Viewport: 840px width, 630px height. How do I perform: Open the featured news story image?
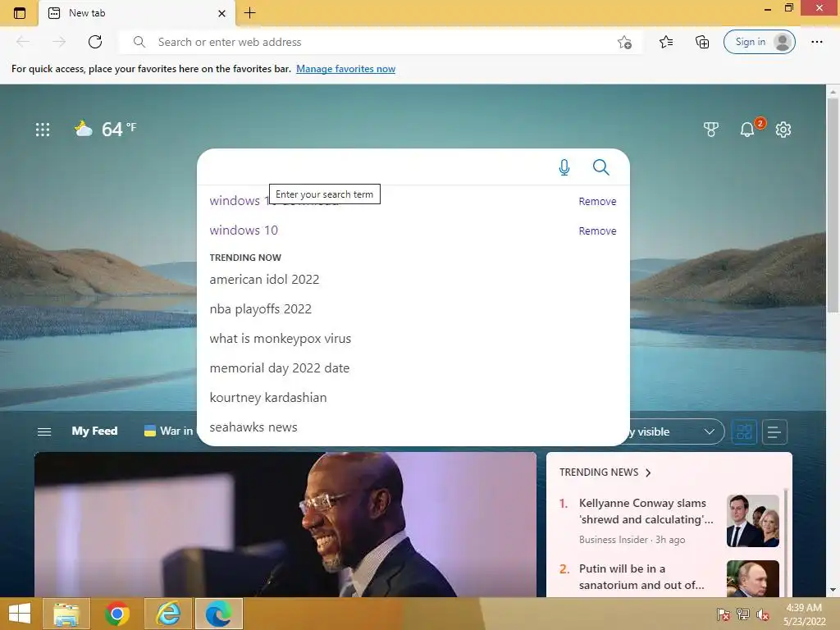point(285,524)
